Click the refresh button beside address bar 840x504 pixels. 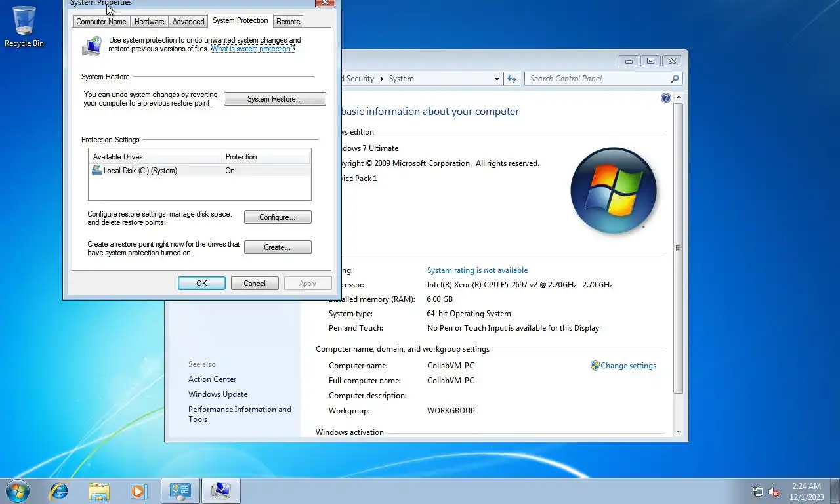click(512, 79)
